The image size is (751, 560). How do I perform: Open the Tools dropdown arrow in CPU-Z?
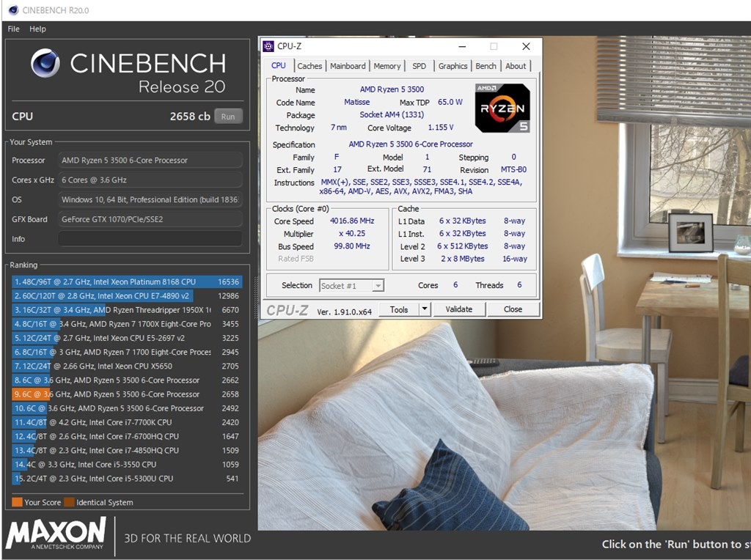(424, 309)
